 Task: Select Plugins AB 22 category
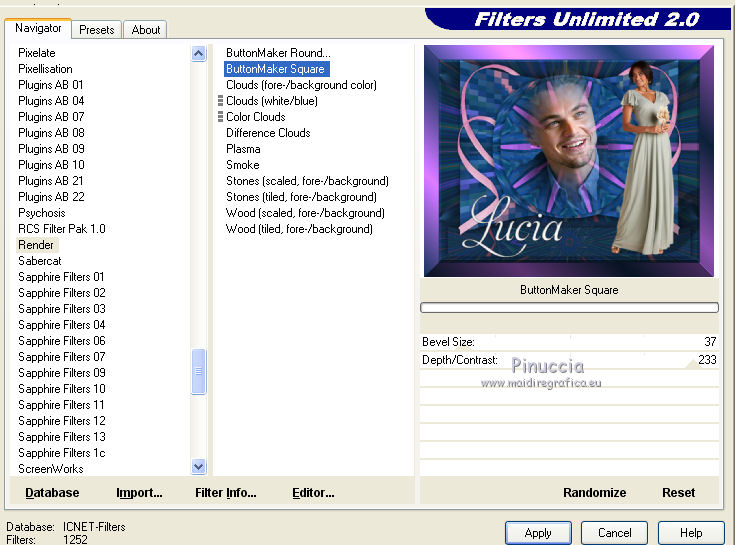pos(51,197)
